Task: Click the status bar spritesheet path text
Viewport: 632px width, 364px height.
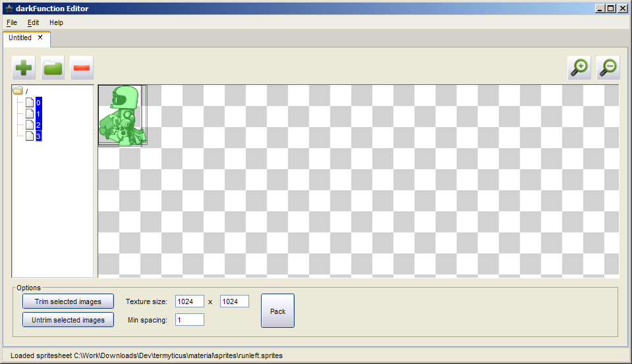Action: point(178,355)
